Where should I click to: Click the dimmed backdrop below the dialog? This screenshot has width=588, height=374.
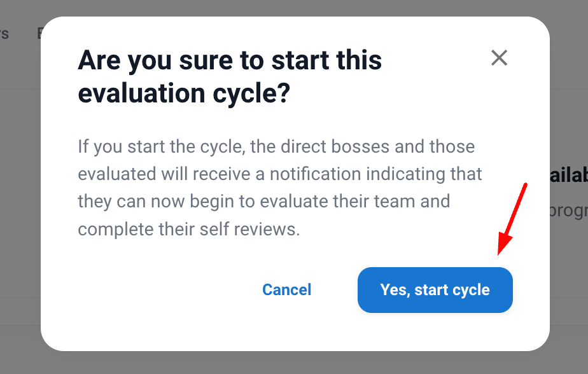click(293, 363)
